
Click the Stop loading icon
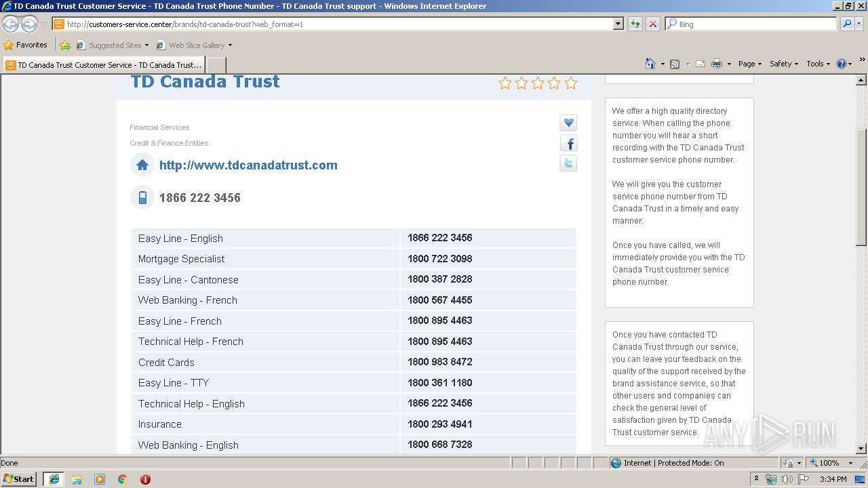click(653, 24)
